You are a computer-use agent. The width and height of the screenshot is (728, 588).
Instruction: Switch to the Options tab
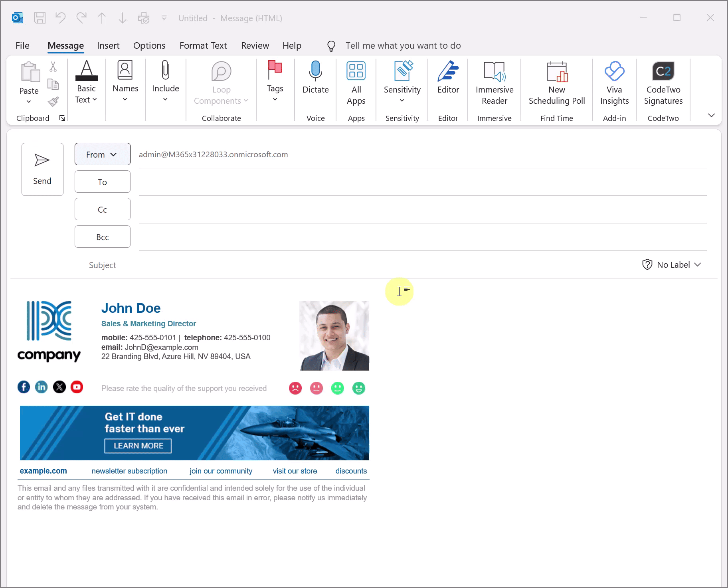[x=149, y=45]
